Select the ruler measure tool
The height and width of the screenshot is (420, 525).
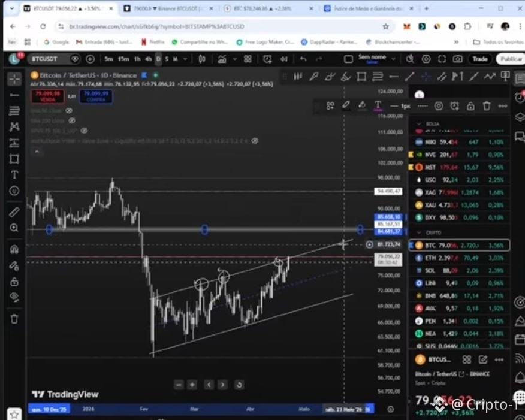[14, 212]
